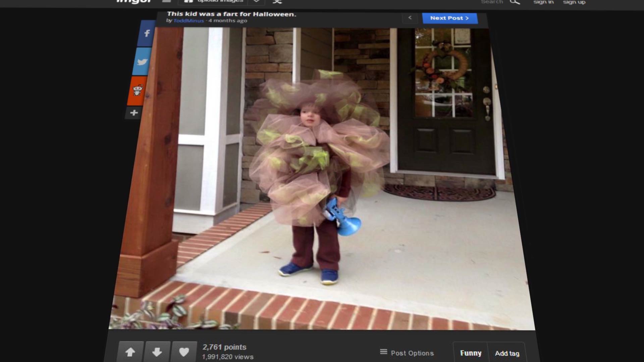Go to previous post arrow
Image resolution: width=644 pixels, height=362 pixels.
point(410,18)
